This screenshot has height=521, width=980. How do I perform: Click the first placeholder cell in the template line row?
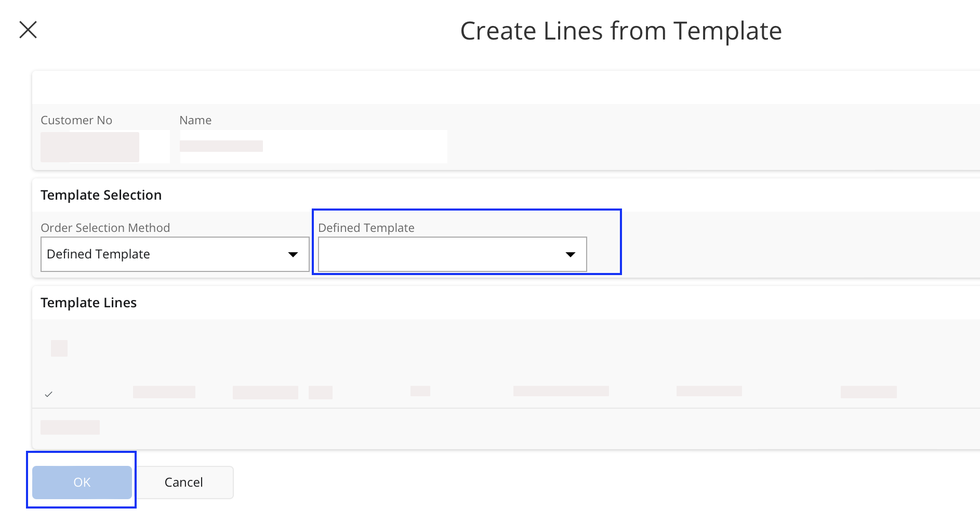[x=164, y=392]
